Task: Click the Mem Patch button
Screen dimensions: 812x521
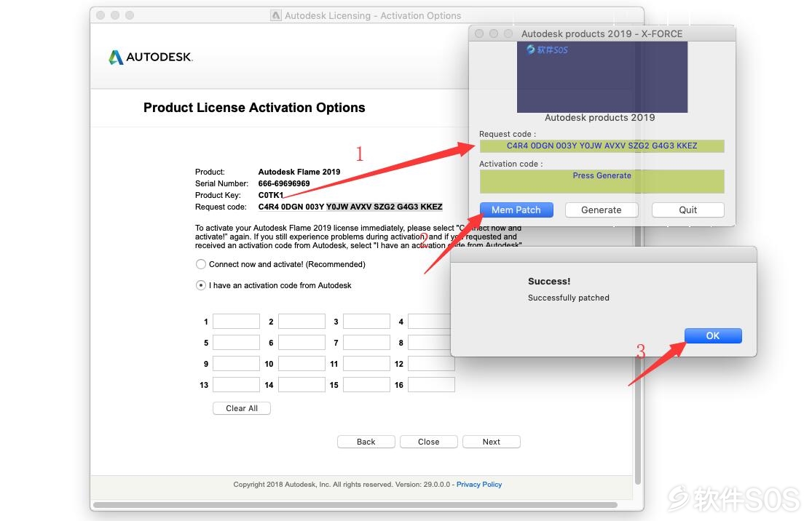Action: tap(516, 210)
